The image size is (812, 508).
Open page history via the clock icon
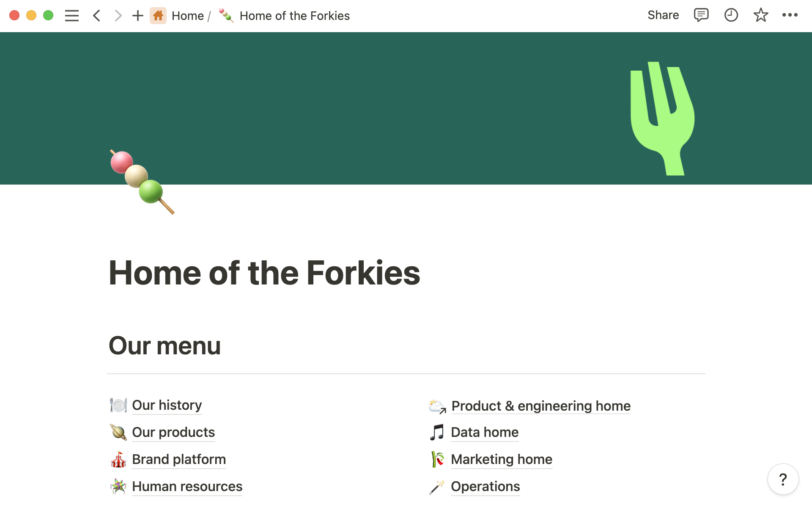[731, 16]
